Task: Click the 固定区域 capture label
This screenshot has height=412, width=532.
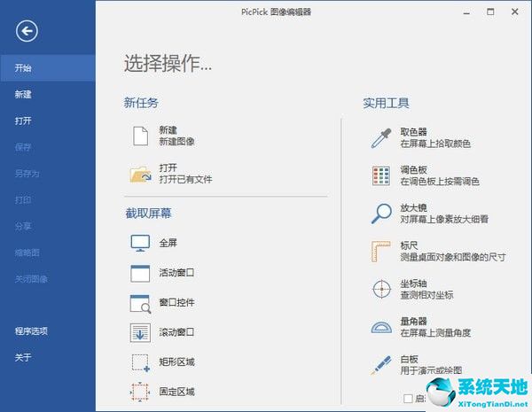Action: point(176,392)
